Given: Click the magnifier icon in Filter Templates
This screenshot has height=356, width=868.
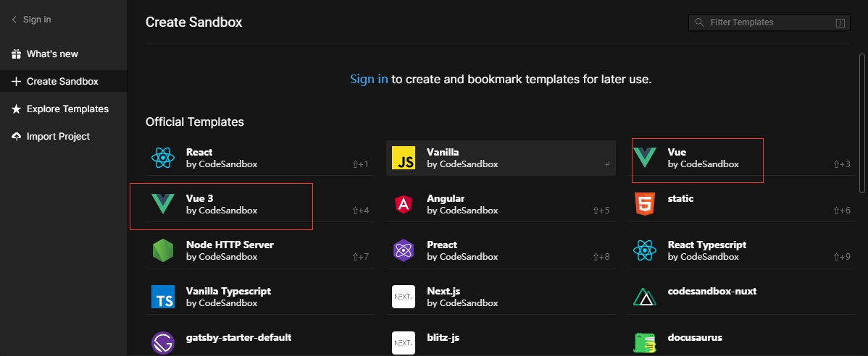Looking at the screenshot, I should coord(700,22).
